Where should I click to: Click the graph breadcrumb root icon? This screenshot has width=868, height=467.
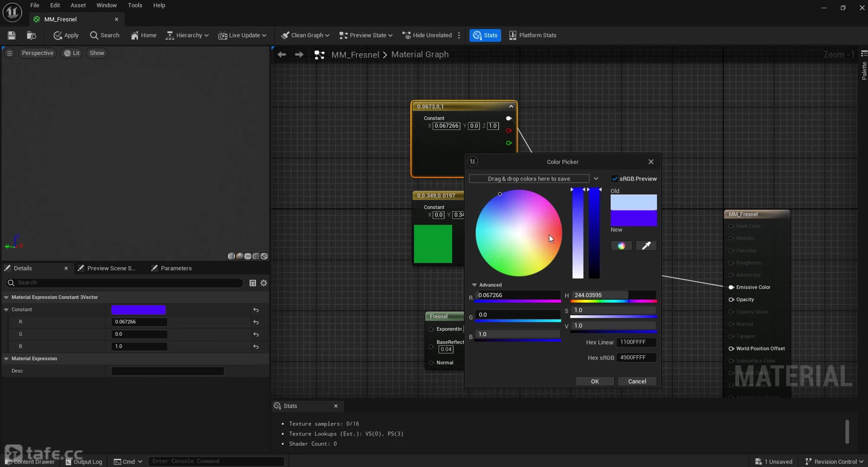pyautogui.click(x=319, y=55)
